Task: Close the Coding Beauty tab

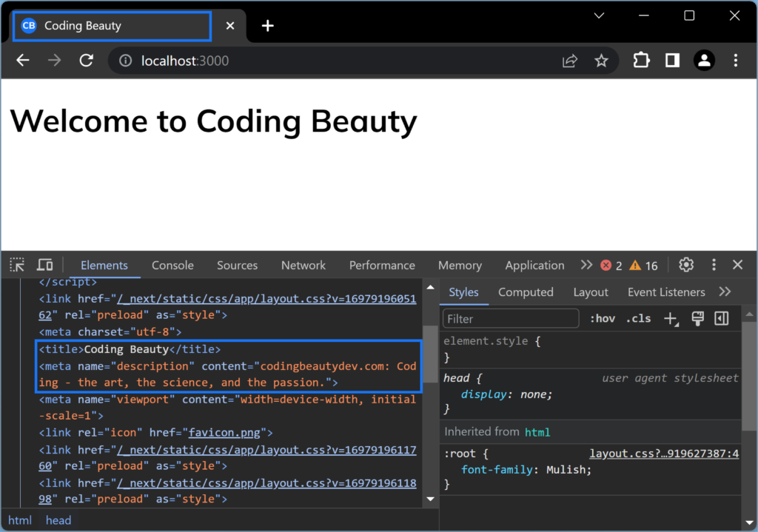Action: (230, 26)
